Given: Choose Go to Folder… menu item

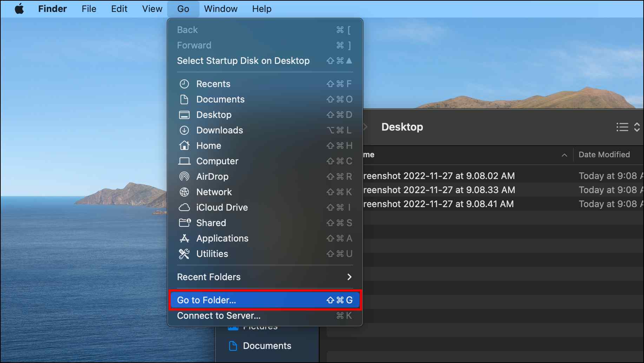Looking at the screenshot, I should [x=265, y=300].
